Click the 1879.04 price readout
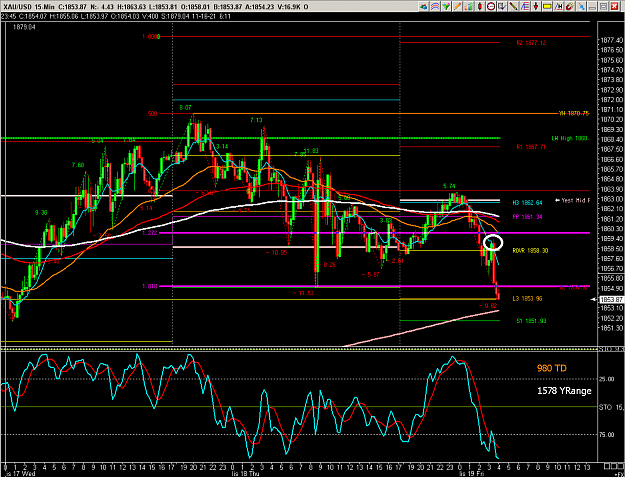Image resolution: width=625 pixels, height=477 pixels. (x=24, y=27)
